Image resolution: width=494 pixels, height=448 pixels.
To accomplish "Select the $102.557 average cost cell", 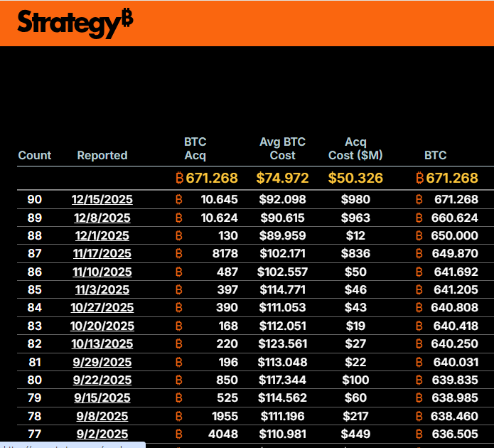I will click(283, 272).
